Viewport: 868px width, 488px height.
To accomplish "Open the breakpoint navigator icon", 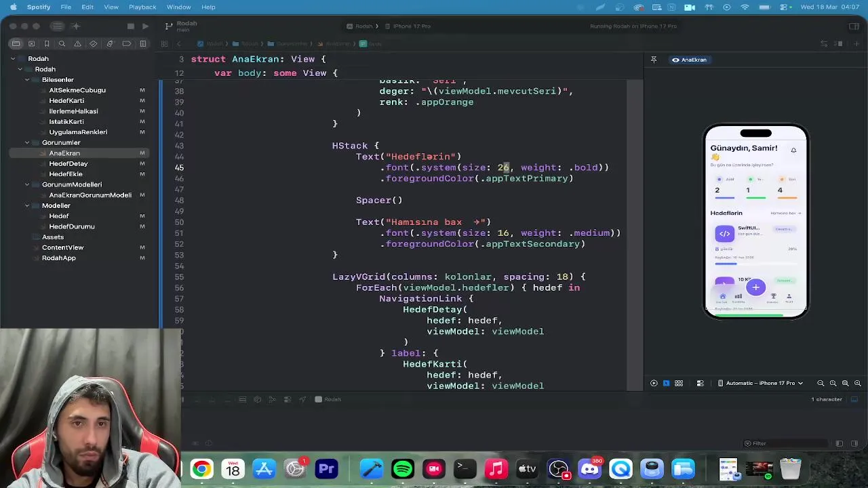I will (x=127, y=44).
